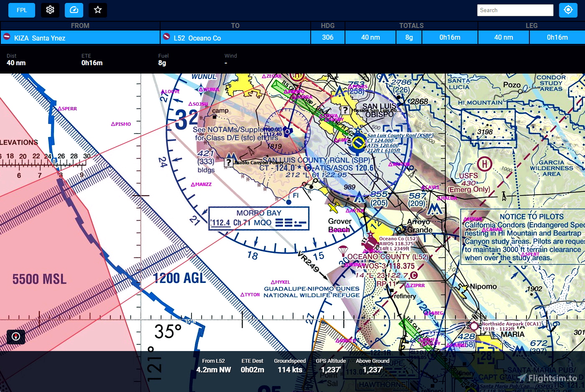Screen dimensions: 585x392
Task: Click the 40 nm LEG distance cell
Action: click(503, 37)
